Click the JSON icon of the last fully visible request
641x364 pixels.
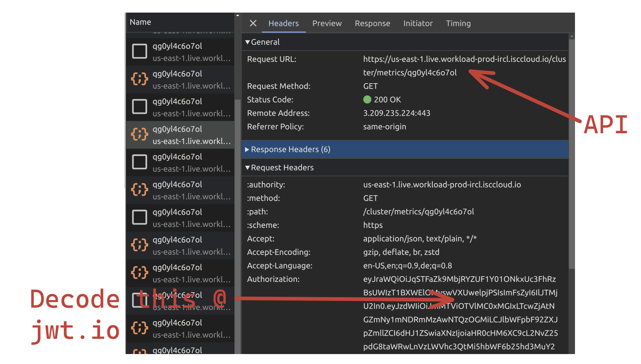(x=139, y=328)
